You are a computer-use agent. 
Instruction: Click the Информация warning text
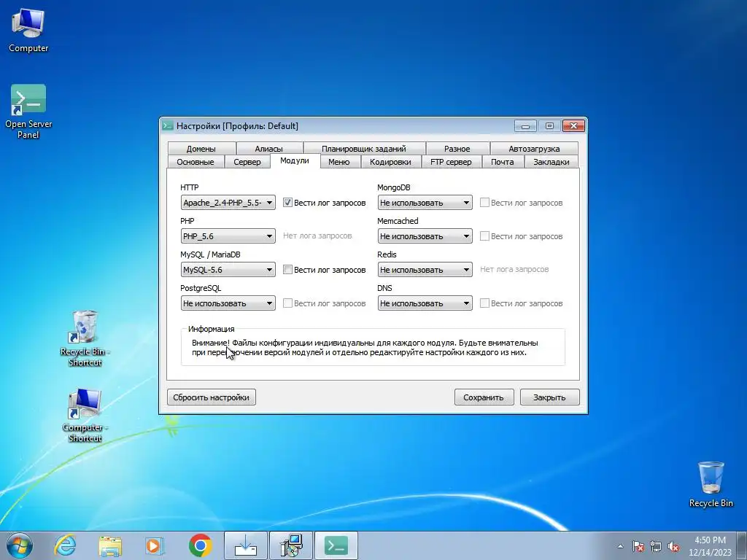[x=365, y=348]
